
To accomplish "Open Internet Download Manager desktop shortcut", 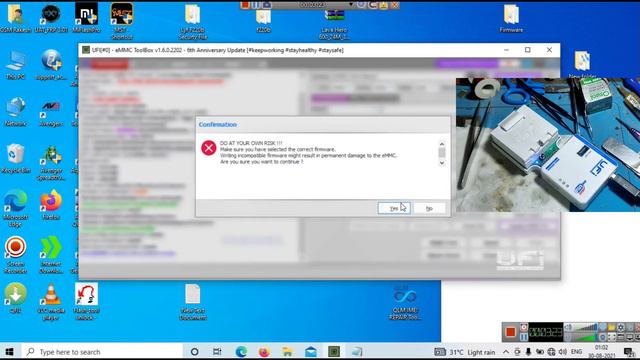I will click(x=51, y=255).
